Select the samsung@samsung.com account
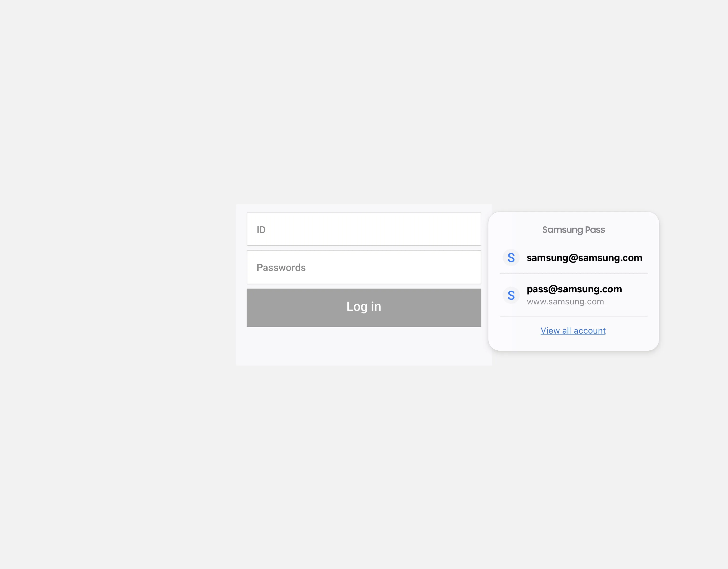728x569 pixels. point(573,258)
